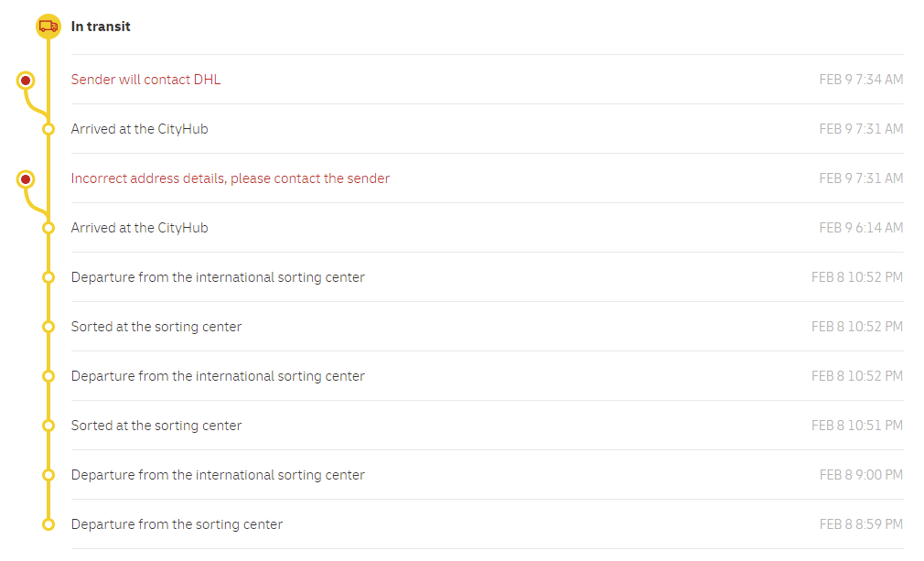Click red alert marker beside Sender will contact DHL
The width and height of the screenshot is (924, 561).
(26, 81)
